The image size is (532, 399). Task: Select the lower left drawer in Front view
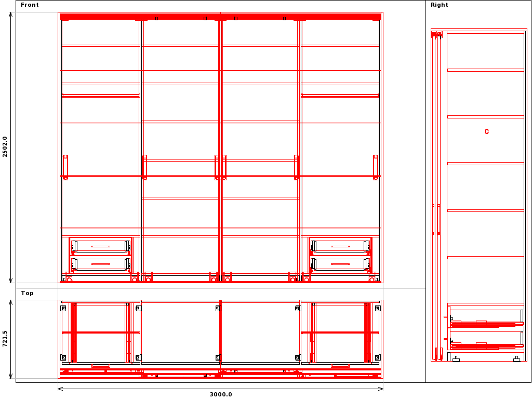point(101,264)
